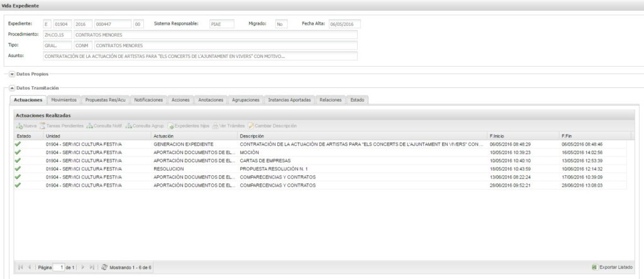Select the GENERACION EXPEDIENTE cell
Image resolution: width=644 pixels, height=279 pixels.
pyautogui.click(x=194, y=145)
